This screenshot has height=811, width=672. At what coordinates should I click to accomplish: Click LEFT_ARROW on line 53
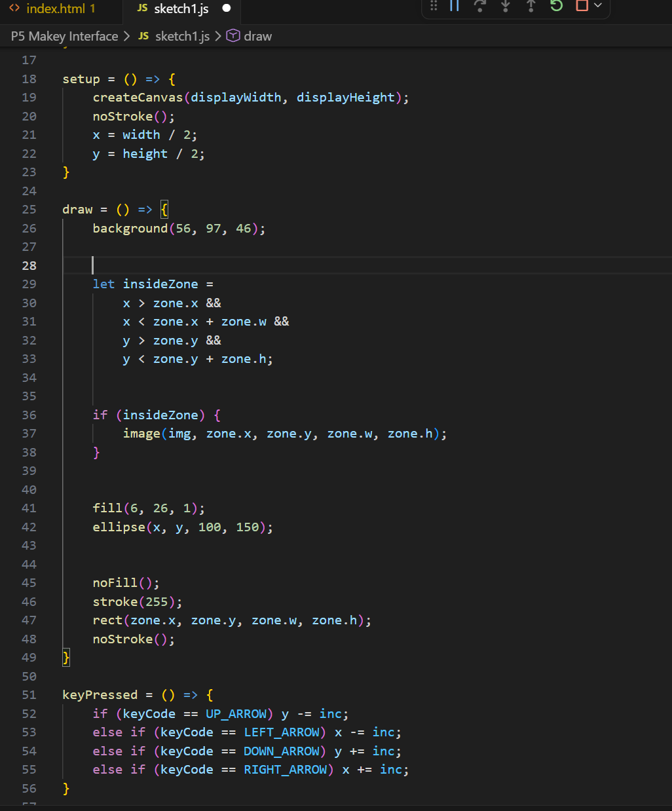[x=282, y=732]
